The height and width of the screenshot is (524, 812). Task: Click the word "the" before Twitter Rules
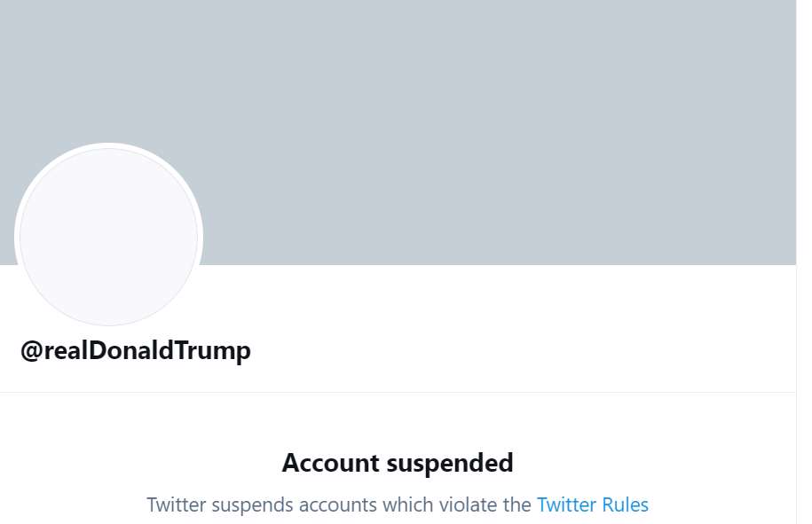click(x=516, y=504)
